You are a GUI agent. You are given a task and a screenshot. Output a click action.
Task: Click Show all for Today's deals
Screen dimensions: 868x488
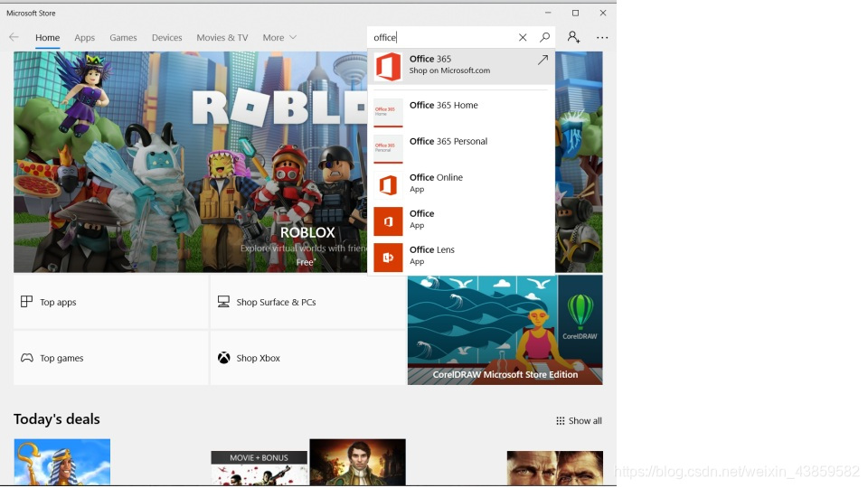pos(579,420)
